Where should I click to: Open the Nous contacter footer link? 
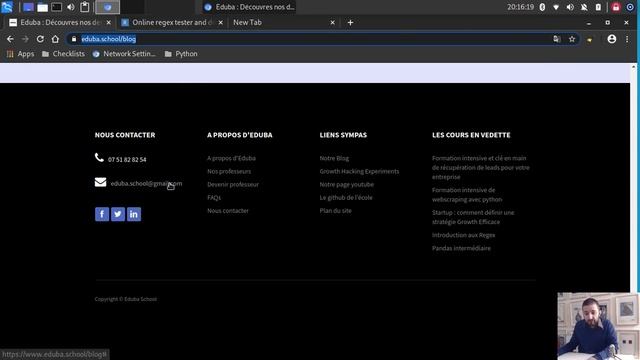228,211
